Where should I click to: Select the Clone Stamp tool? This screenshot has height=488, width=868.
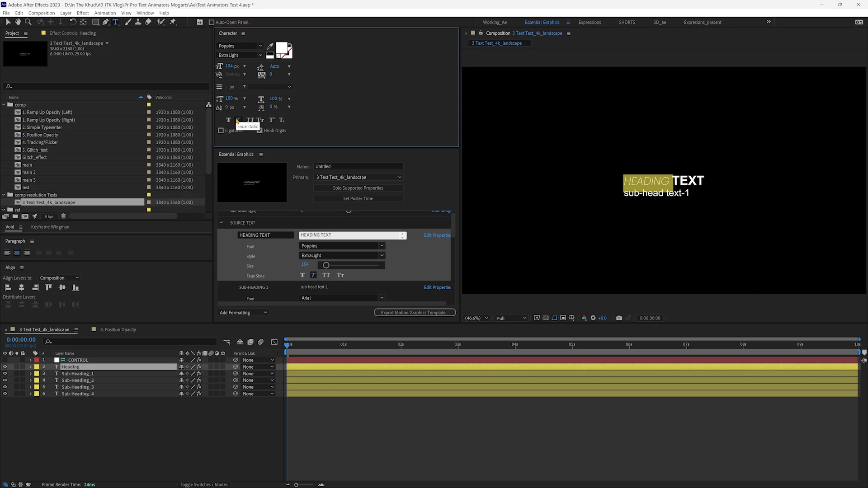[138, 22]
